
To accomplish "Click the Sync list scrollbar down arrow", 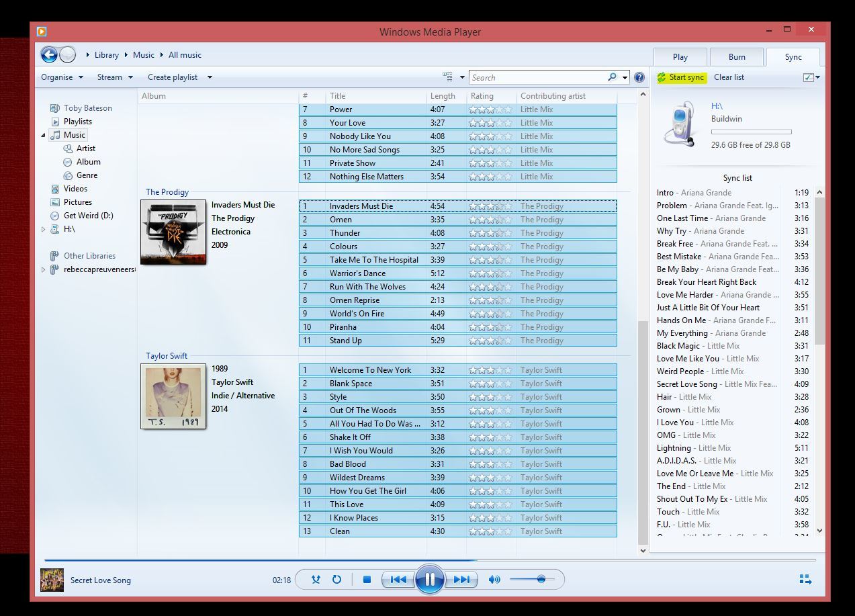I will [x=819, y=531].
